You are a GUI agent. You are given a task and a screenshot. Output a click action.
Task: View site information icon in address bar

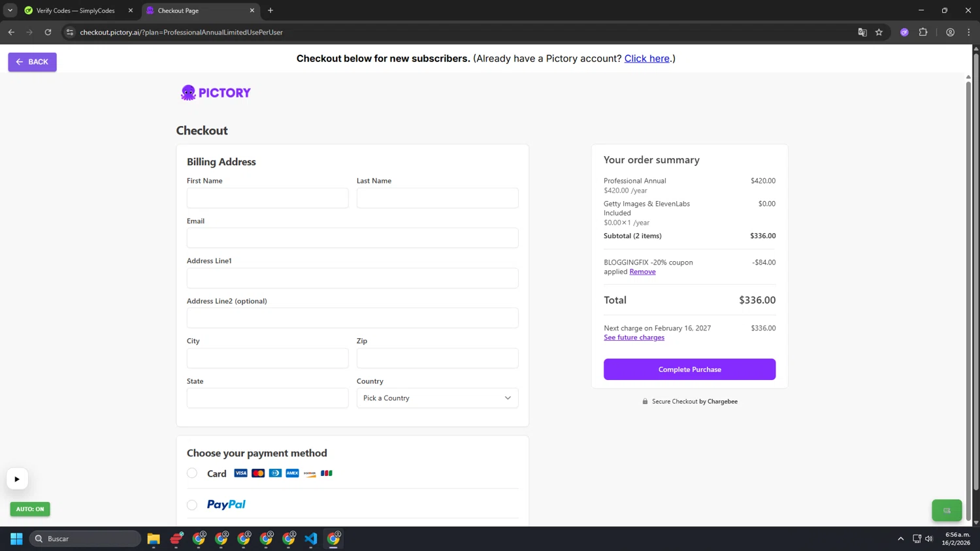tap(70, 32)
